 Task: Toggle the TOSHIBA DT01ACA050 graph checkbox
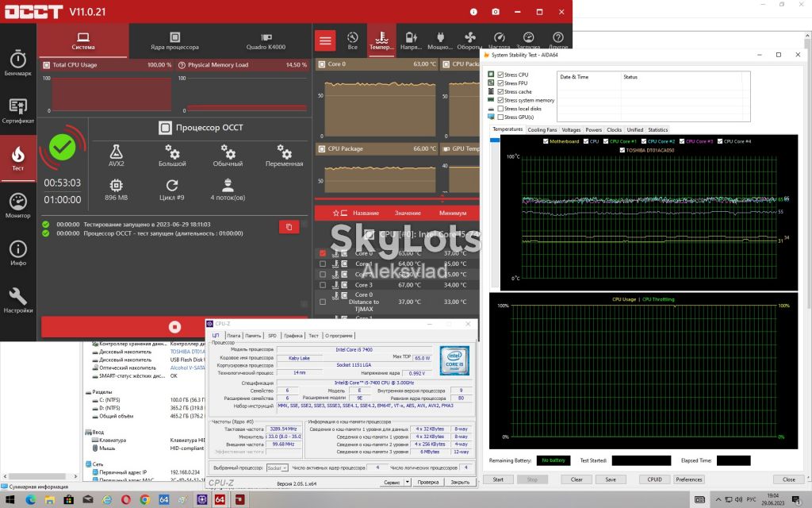point(622,150)
